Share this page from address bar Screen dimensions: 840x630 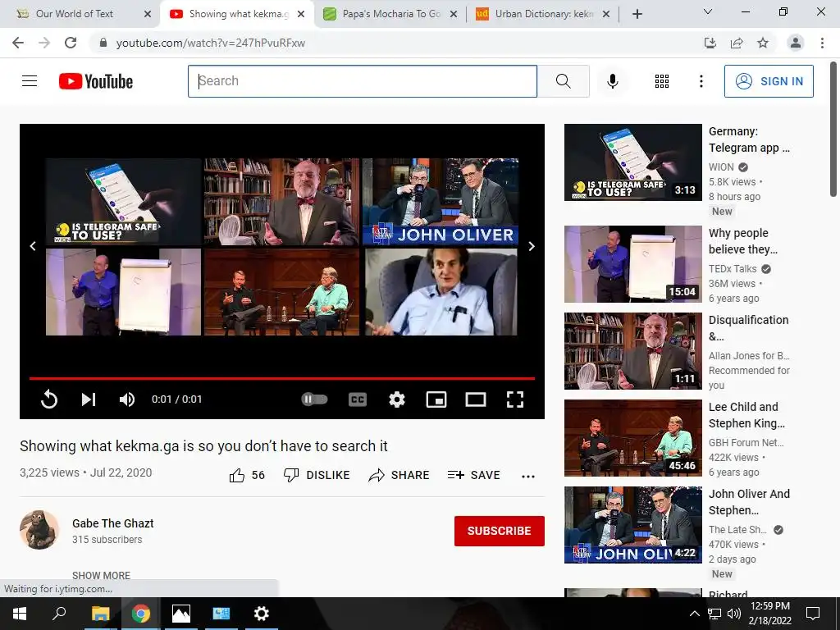click(x=737, y=43)
